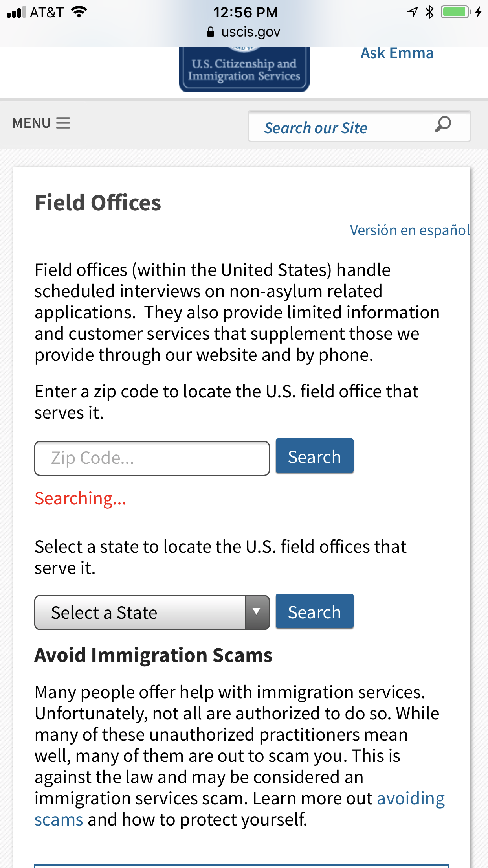The height and width of the screenshot is (868, 488).
Task: Tap the magnifying glass search icon
Action: coord(443,125)
